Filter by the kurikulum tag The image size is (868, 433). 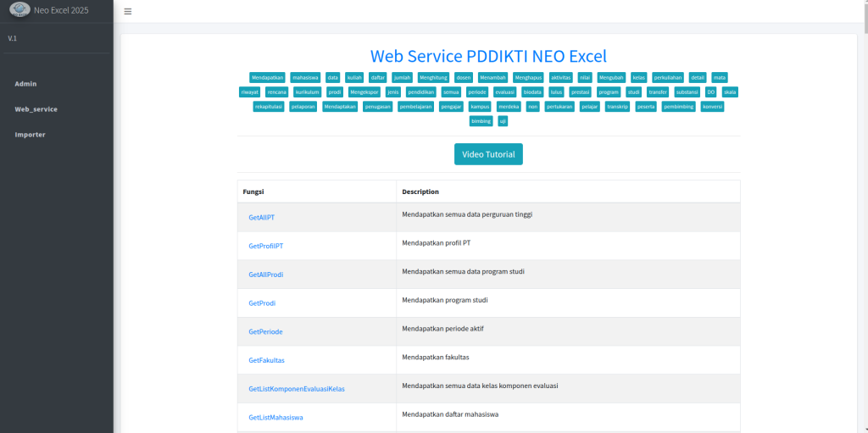pyautogui.click(x=307, y=92)
